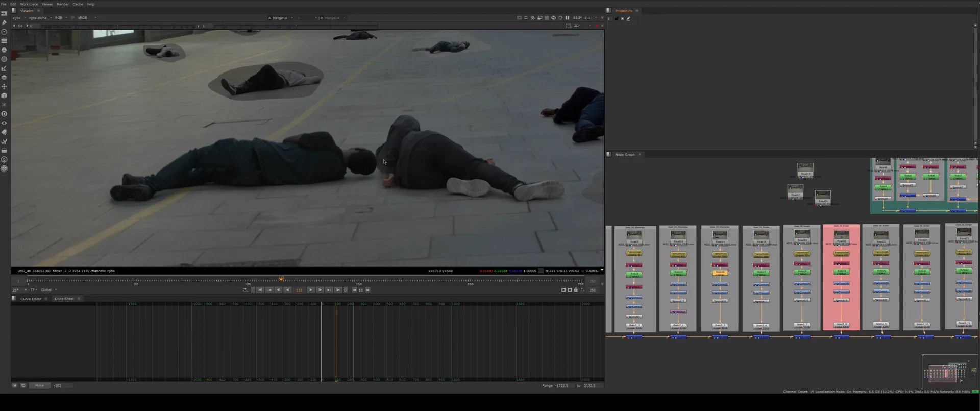980x411 pixels.
Task: Toggle the viewer gain f/8 left arrow
Action: pos(14,26)
